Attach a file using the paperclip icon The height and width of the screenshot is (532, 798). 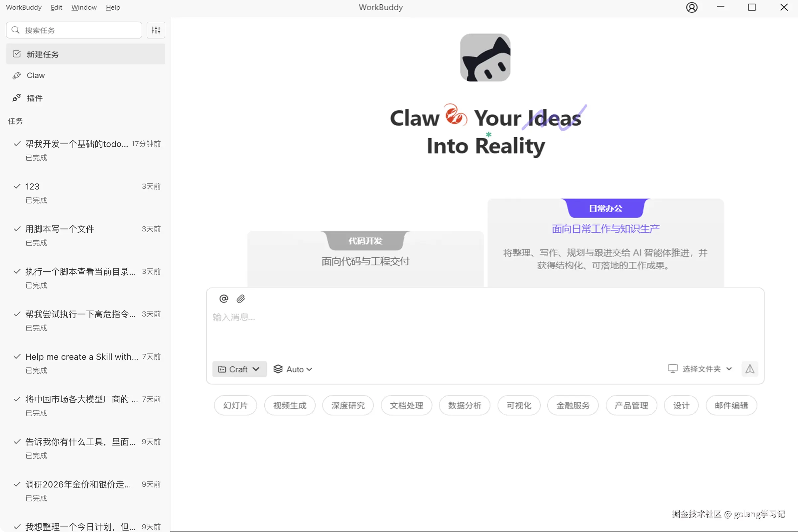[x=241, y=299]
